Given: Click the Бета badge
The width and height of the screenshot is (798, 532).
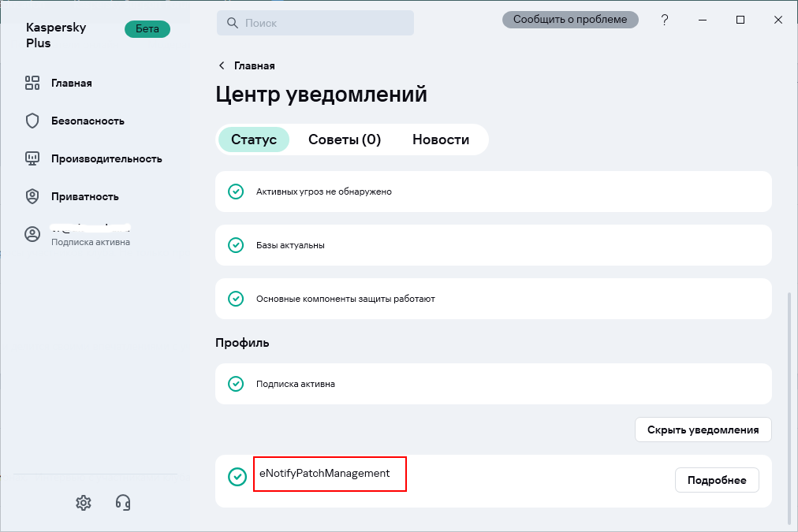Looking at the screenshot, I should 147,29.
